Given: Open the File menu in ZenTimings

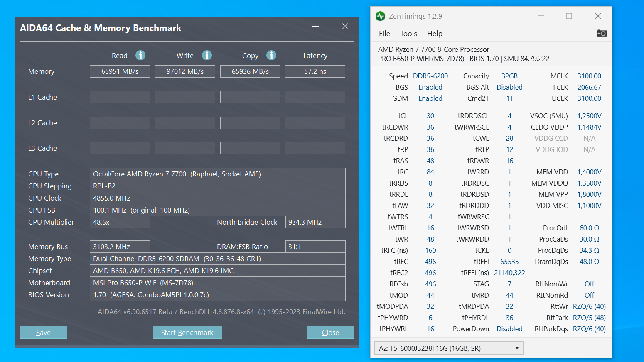Looking at the screenshot, I should coord(384,34).
